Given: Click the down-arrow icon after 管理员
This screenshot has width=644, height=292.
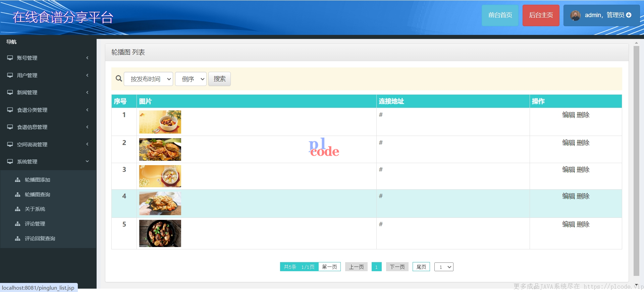Looking at the screenshot, I should [x=629, y=15].
